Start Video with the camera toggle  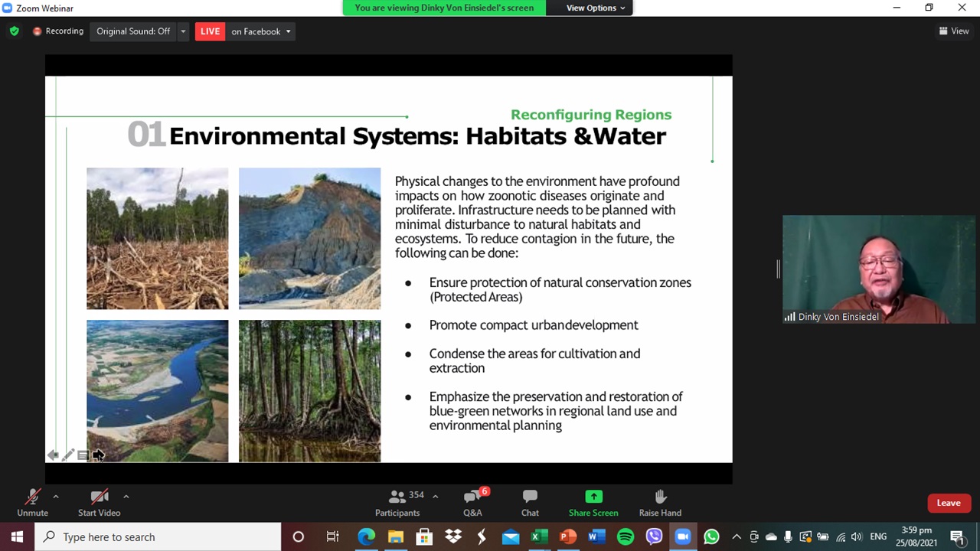click(99, 503)
